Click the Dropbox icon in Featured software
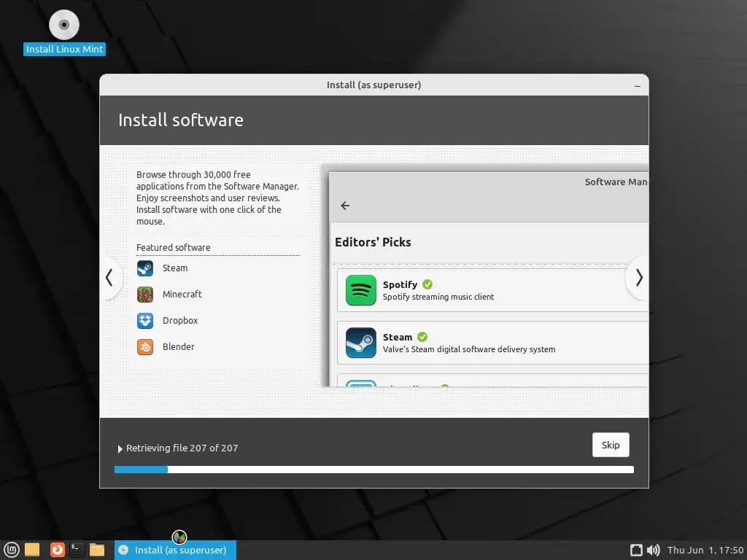 coord(145,321)
